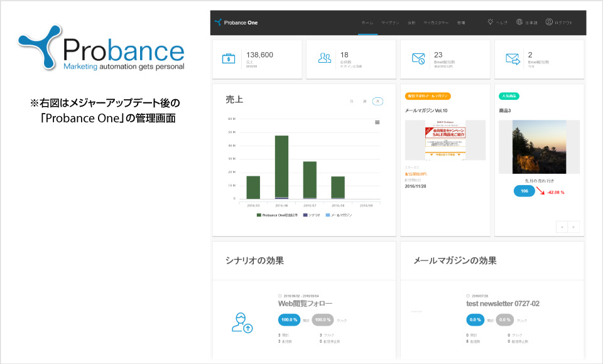
Task: Open the chart hamburger export menu
Action: click(x=377, y=122)
